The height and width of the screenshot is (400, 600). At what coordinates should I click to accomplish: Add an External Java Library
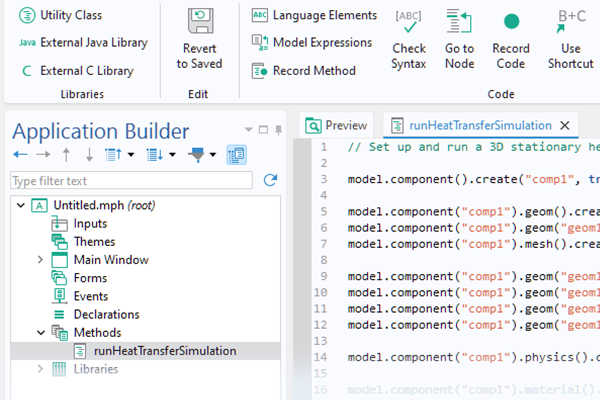[82, 43]
